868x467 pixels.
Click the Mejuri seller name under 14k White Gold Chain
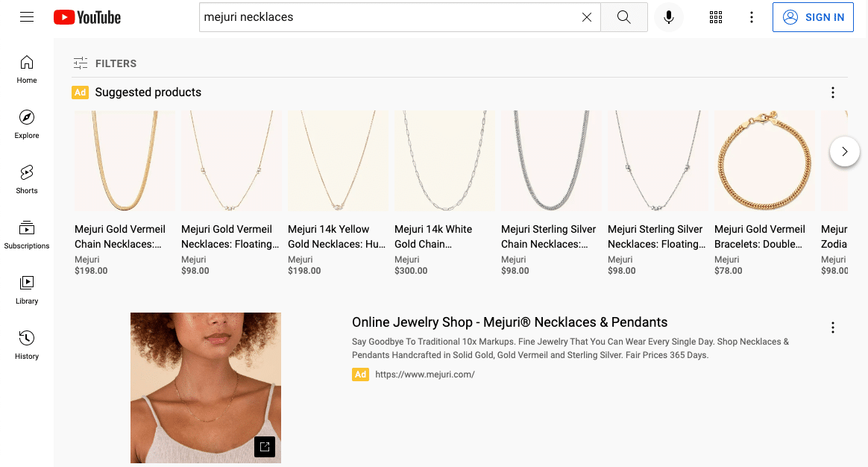pos(407,260)
